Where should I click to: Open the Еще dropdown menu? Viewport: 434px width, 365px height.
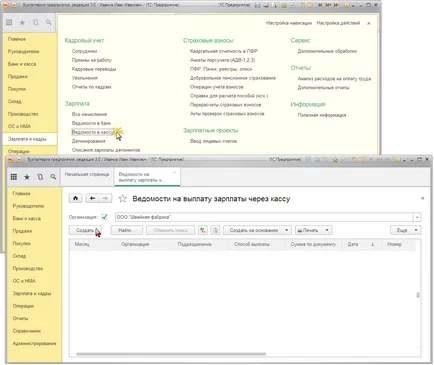(406, 230)
